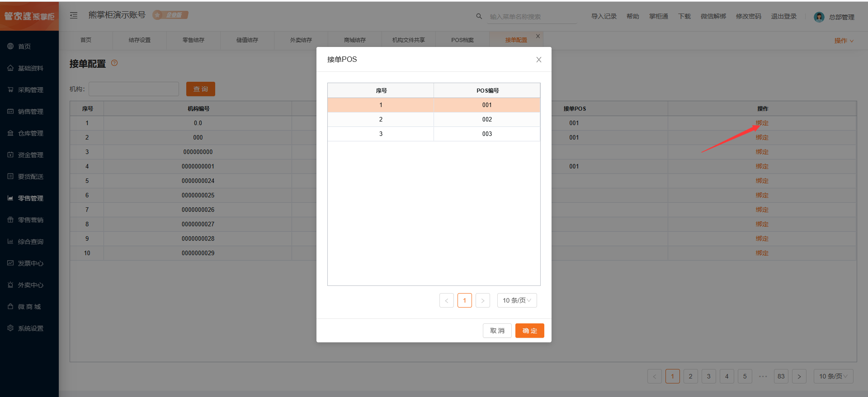
Task: Open 下载 link in header
Action: point(684,16)
